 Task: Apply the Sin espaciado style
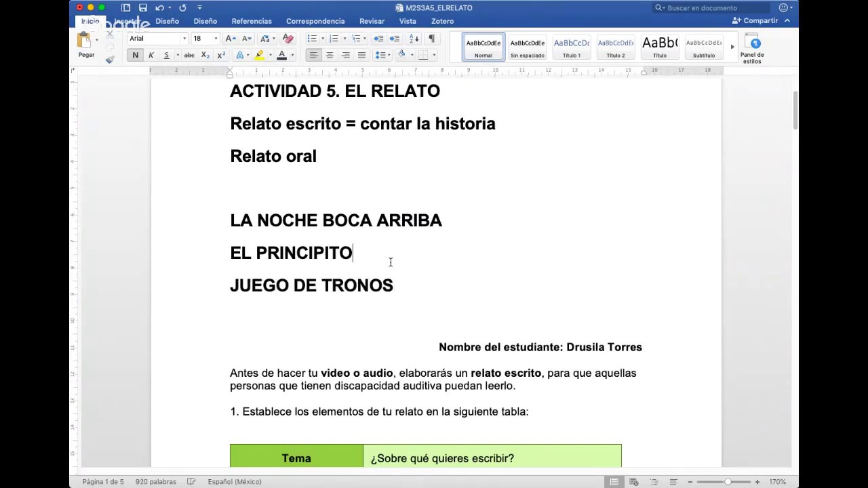pos(528,47)
